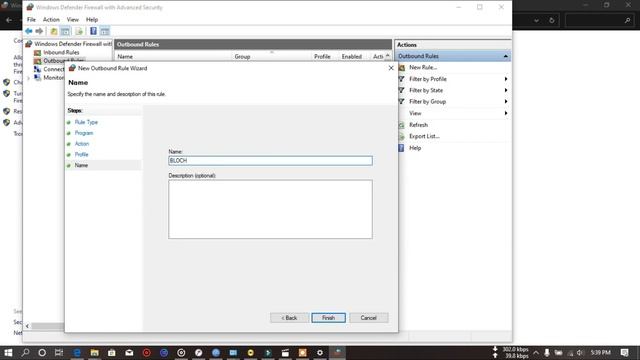This screenshot has width=640, height=360.
Task: Click the taskbar clock showing 5:39 PM
Action: point(600,352)
